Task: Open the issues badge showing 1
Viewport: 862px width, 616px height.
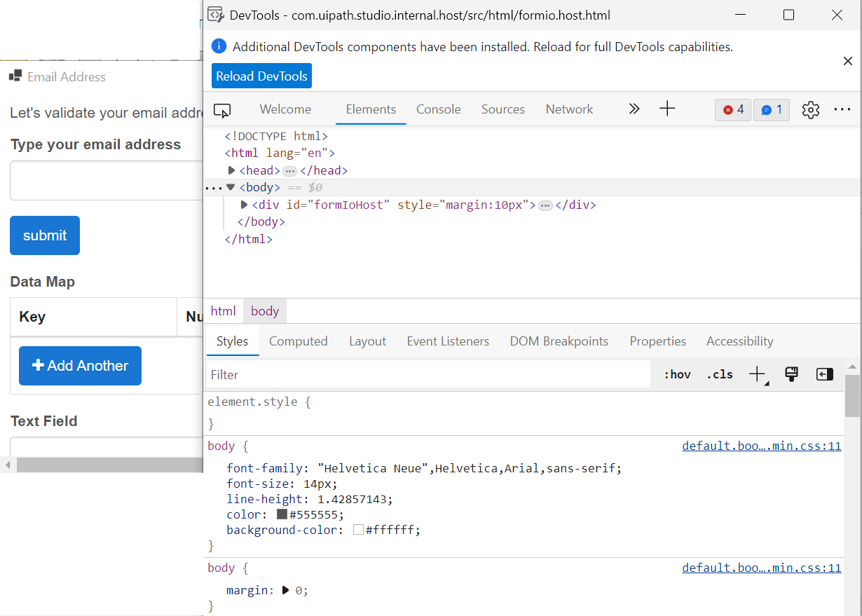Action: 772,110
